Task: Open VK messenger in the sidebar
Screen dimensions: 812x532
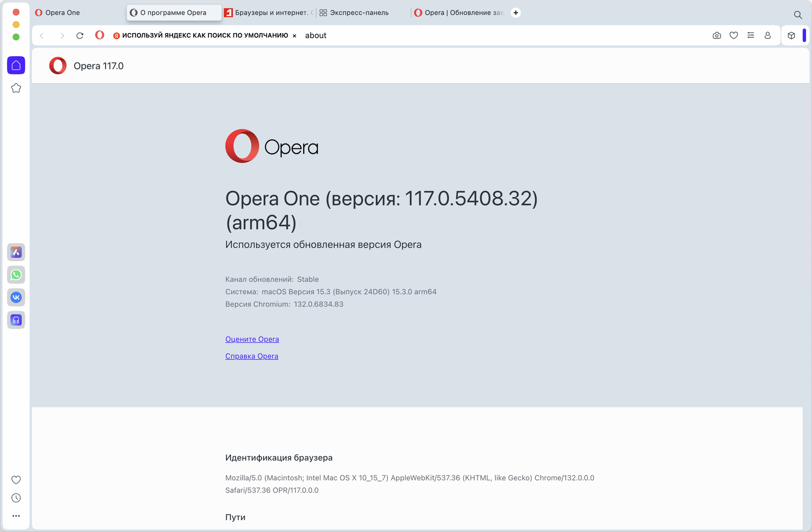Action: point(16,297)
